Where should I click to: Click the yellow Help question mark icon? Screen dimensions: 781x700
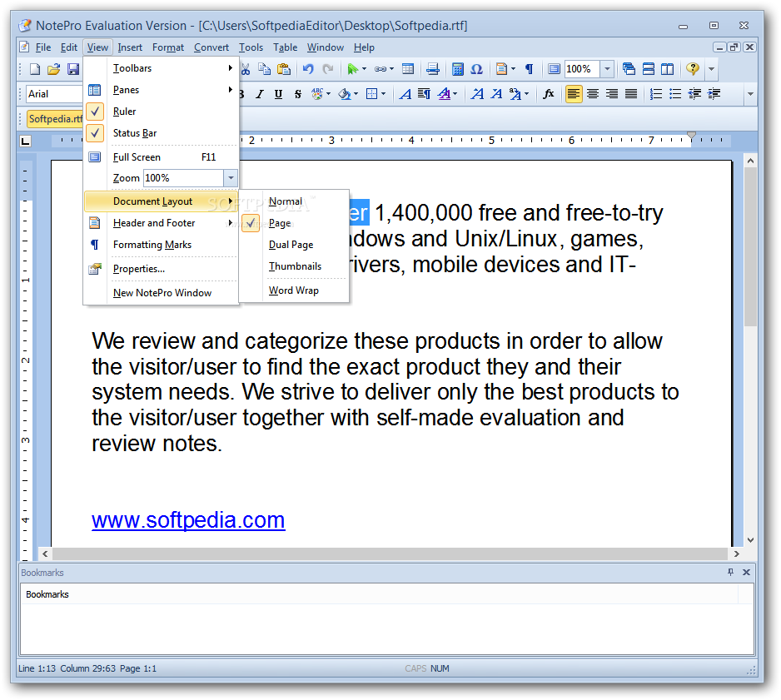tap(693, 68)
